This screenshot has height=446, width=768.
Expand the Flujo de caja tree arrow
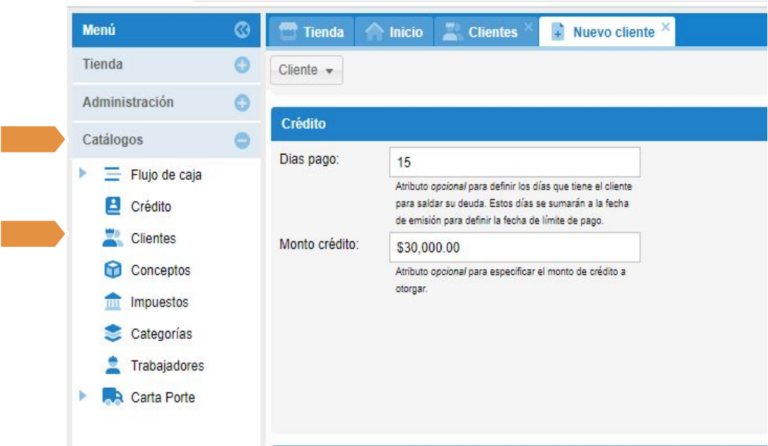[83, 174]
